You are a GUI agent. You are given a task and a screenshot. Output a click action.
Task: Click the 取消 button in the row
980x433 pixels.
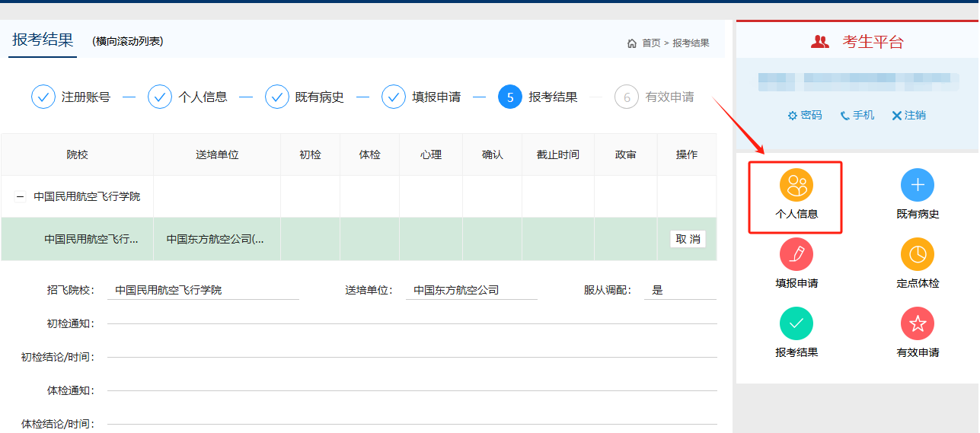coord(687,239)
